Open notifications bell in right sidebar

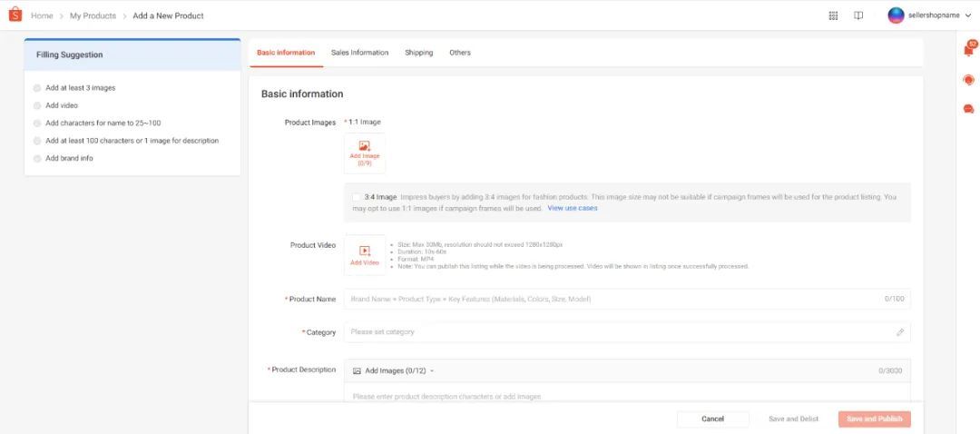tap(969, 50)
